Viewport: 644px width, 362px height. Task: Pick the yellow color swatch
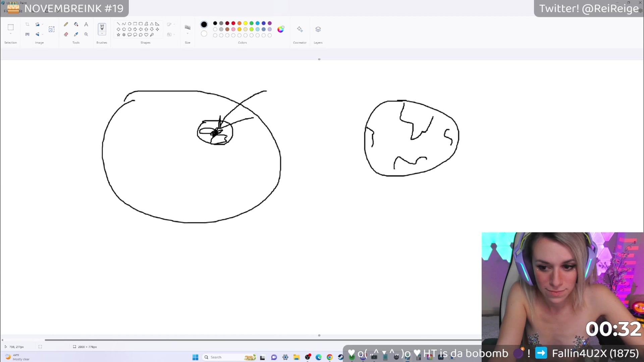pos(245,23)
